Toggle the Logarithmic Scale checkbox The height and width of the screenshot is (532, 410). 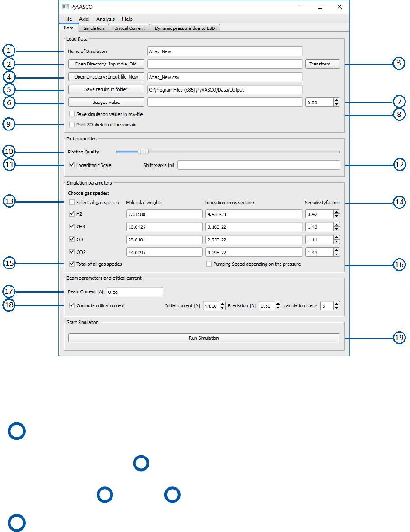pos(72,165)
